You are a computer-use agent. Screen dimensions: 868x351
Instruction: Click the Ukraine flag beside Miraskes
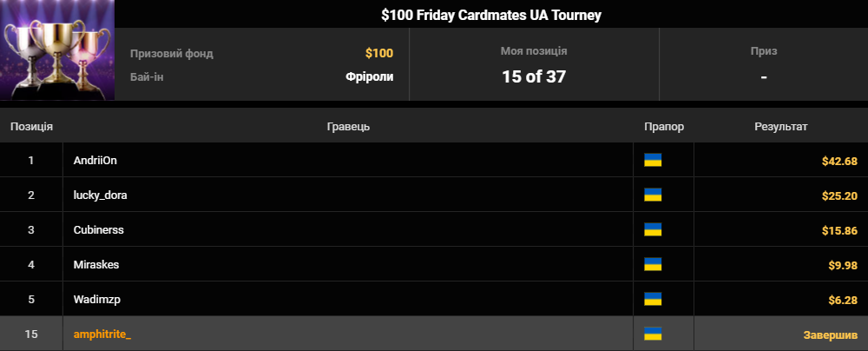653,264
